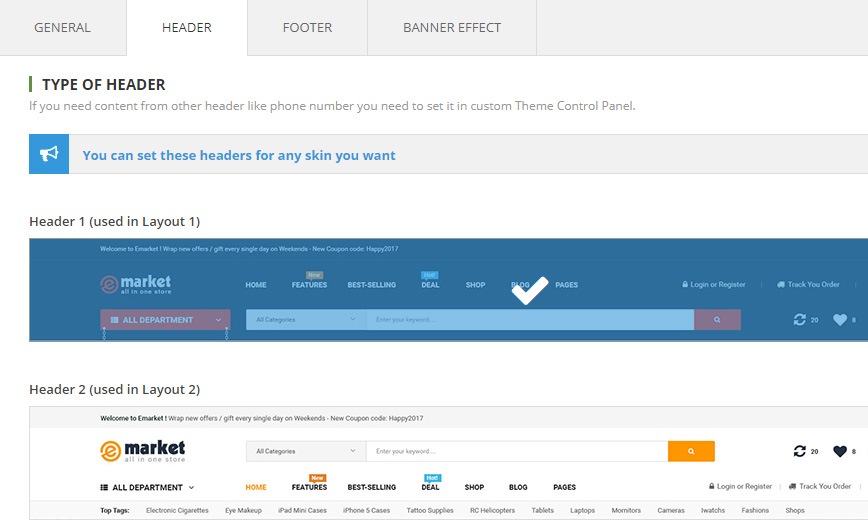
Task: Click Track You Order in Header 2
Action: [825, 486]
